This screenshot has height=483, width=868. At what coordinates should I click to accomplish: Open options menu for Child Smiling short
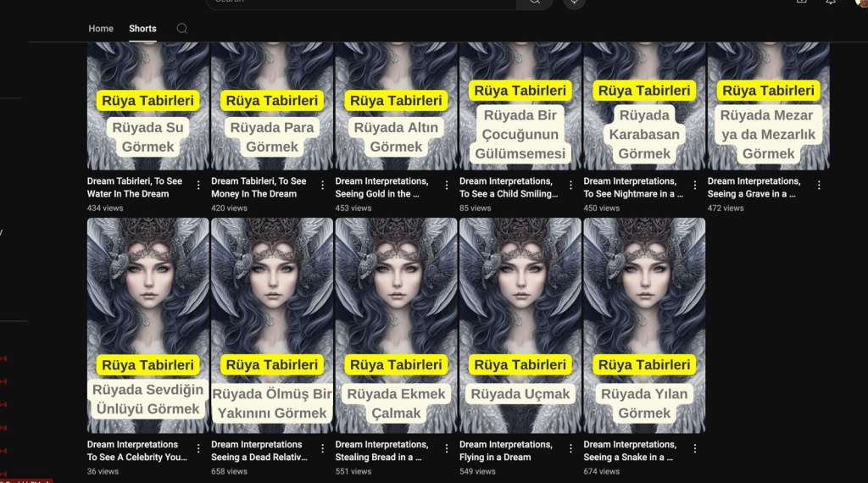tap(570, 186)
